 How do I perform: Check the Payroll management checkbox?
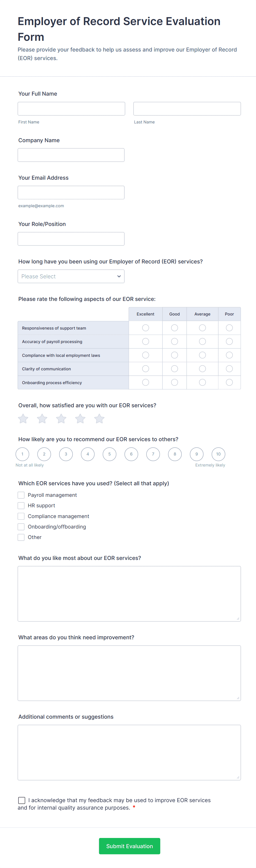click(x=21, y=495)
